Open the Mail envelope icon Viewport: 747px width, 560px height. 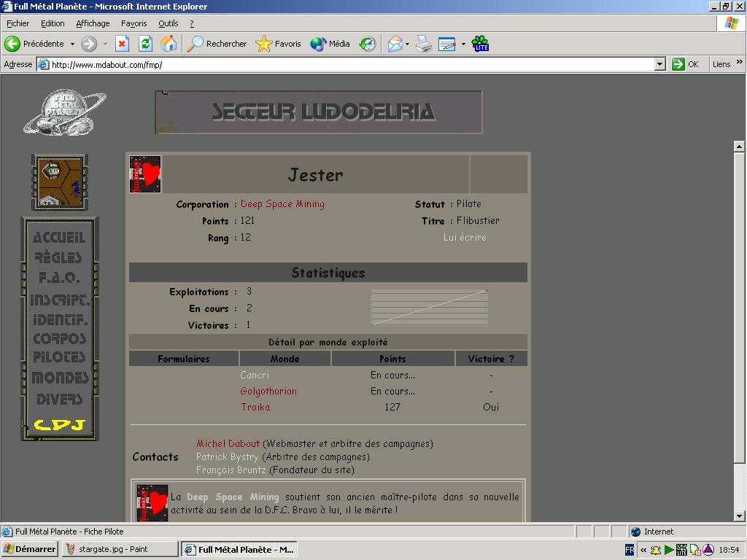pyautogui.click(x=395, y=44)
